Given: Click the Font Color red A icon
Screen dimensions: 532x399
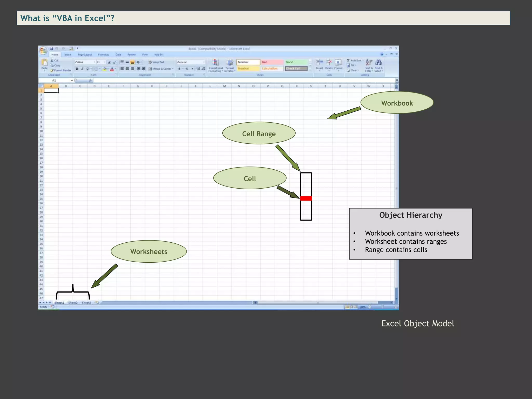Looking at the screenshot, I should click(112, 69).
